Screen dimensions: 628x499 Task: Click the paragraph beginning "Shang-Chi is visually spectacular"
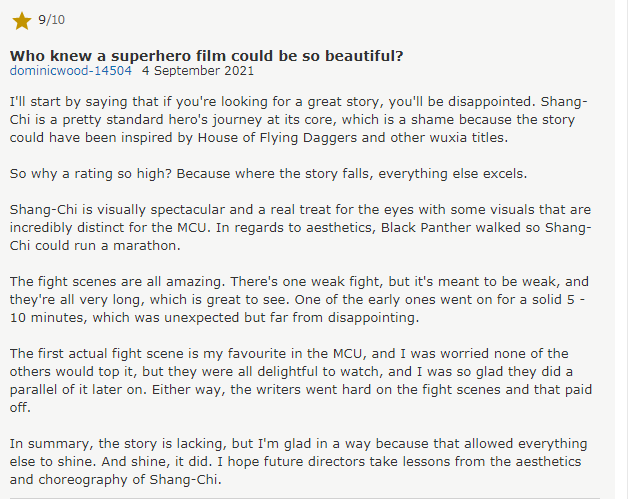(x=300, y=227)
